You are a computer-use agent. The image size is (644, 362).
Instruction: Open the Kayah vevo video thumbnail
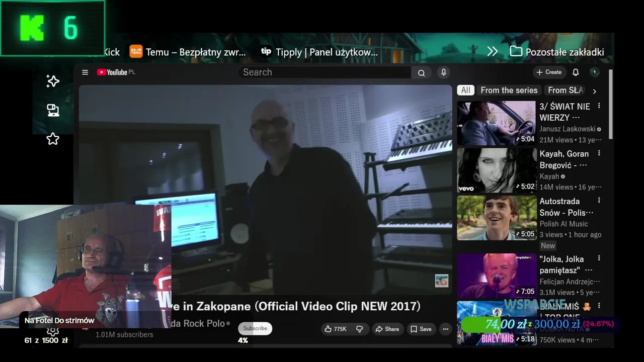point(496,170)
